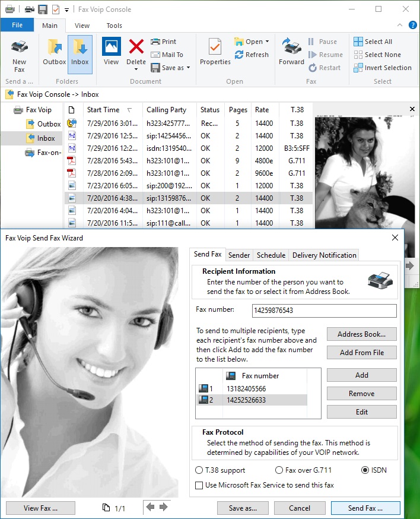Click the Refresh icon

point(239,55)
